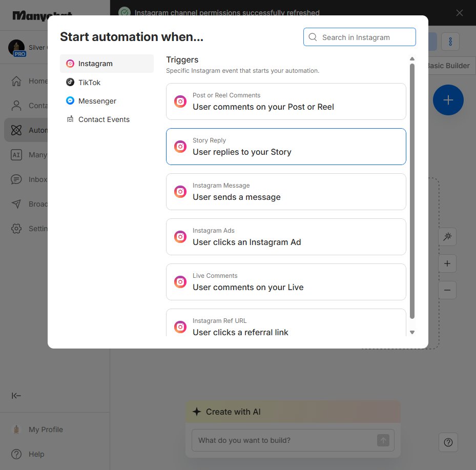Focus the Search in Instagram field
Screen dimensions: 476x470
359,37
